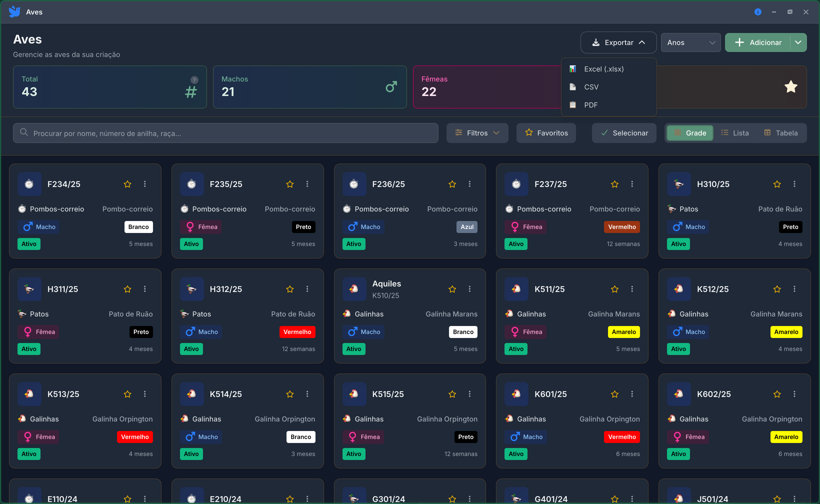This screenshot has width=820, height=504.
Task: Expand the Filtros dropdown
Action: 477,133
